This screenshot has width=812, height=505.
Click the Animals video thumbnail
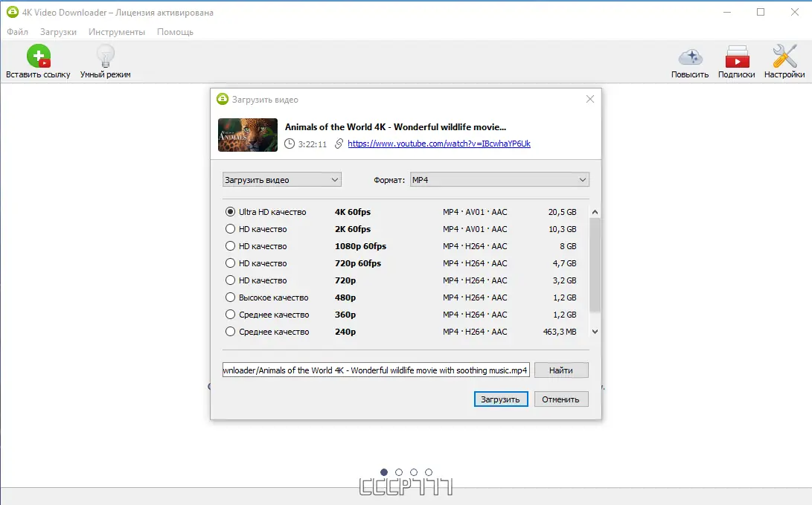[x=248, y=135]
